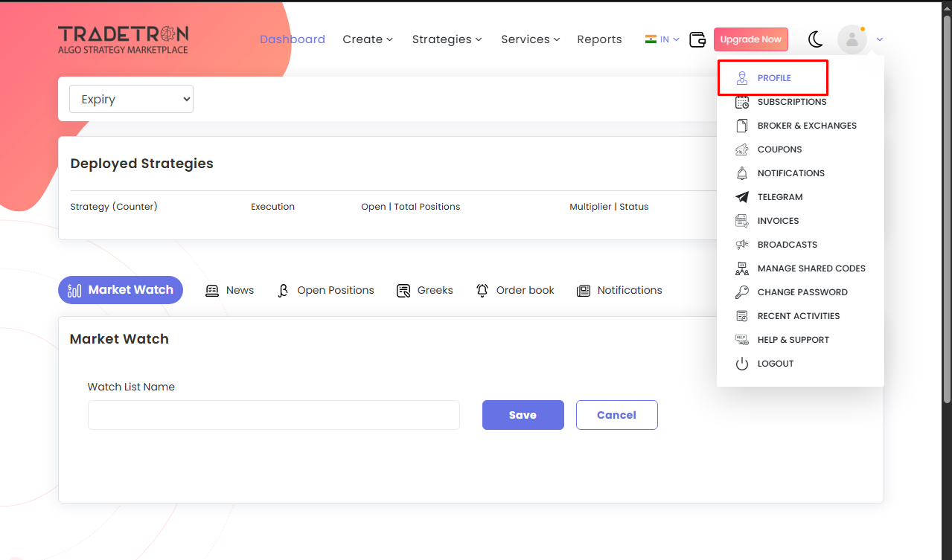The height and width of the screenshot is (560, 952).
Task: Expand the Strategies menu
Action: [447, 39]
